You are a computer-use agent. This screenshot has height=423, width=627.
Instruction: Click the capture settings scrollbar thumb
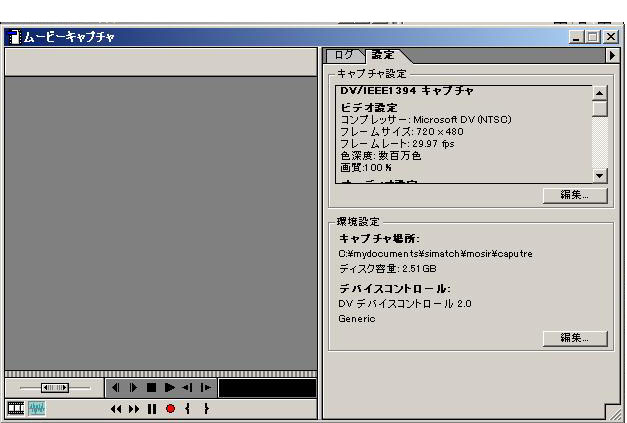(x=599, y=109)
